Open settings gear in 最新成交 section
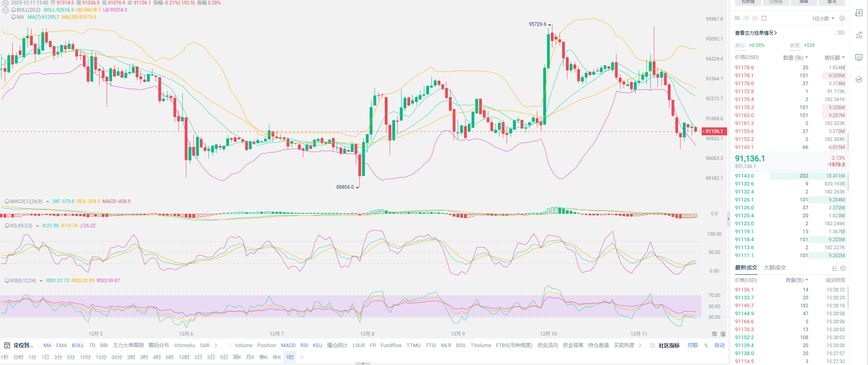 843,268
